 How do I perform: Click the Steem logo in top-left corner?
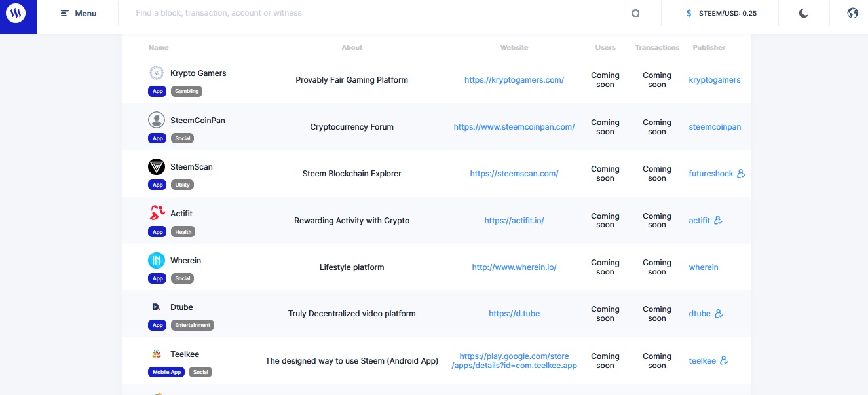click(x=16, y=12)
